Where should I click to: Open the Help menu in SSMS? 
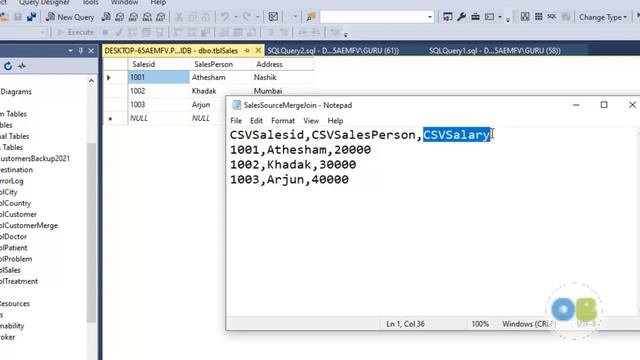pyautogui.click(x=158, y=2)
